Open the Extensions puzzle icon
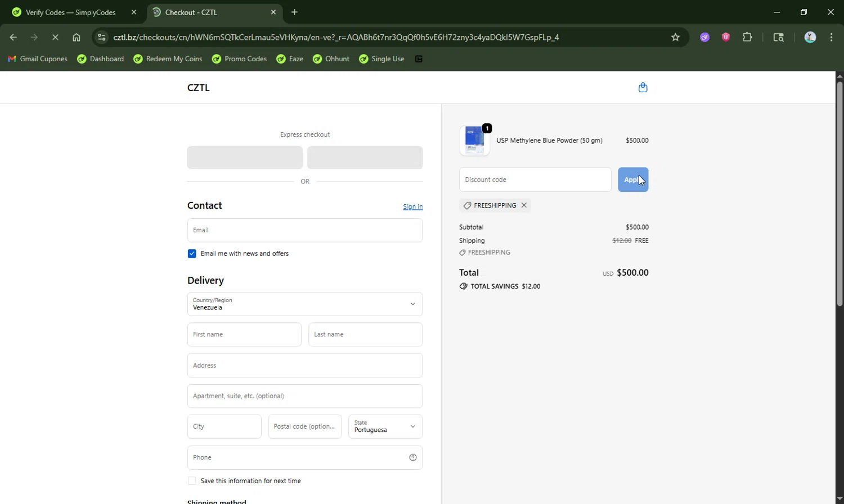This screenshot has width=844, height=504. click(x=747, y=37)
